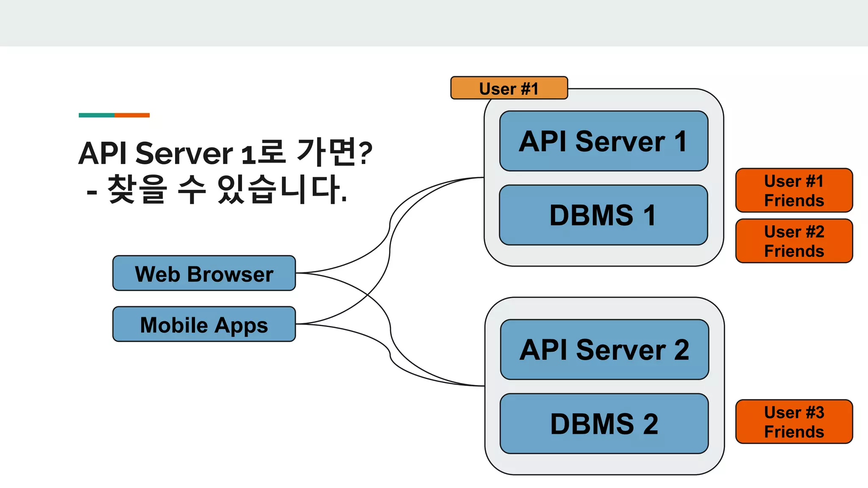
Task: Click the orange accent bar above the title
Action: 132,115
